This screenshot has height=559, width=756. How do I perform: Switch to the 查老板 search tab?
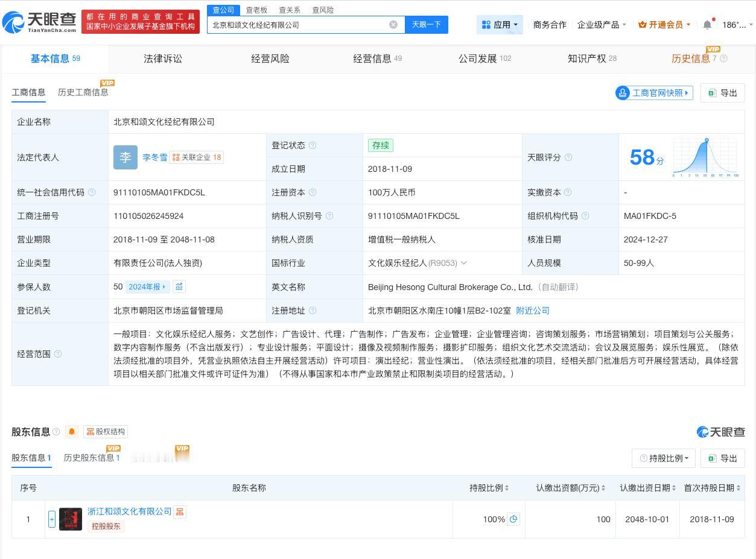(x=256, y=10)
